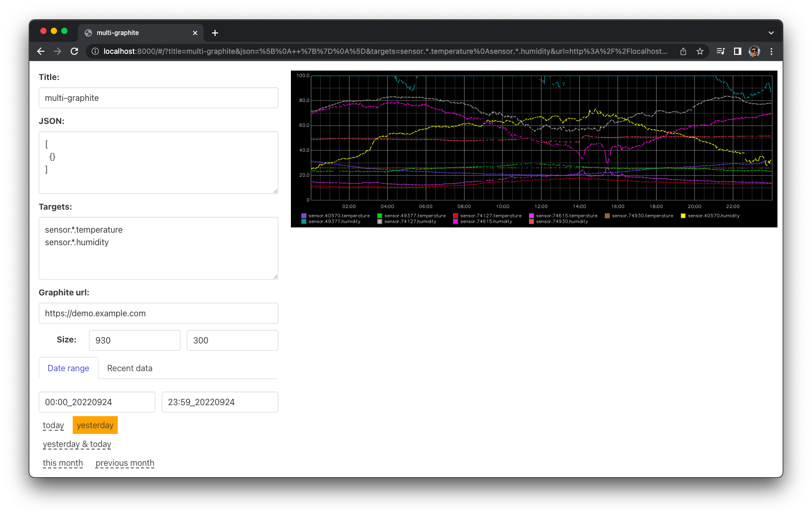Focus the Title input field
The width and height of the screenshot is (812, 516).
[159, 98]
